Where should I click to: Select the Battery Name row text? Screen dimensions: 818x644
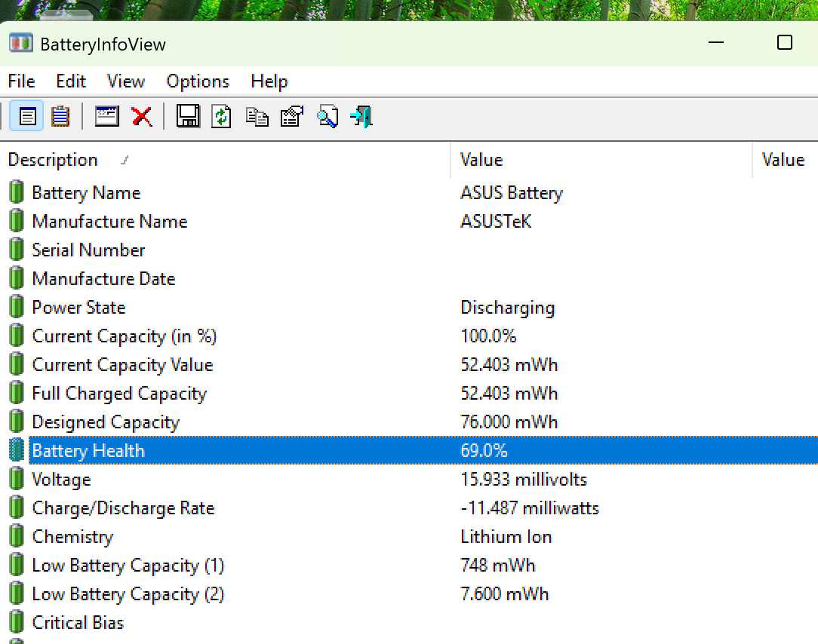pos(87,193)
